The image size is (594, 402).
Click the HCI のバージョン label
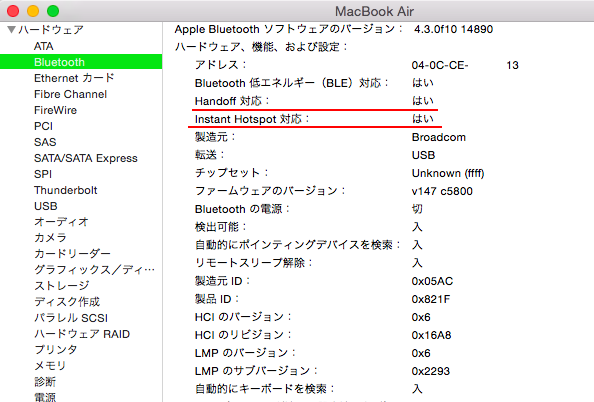pyautogui.click(x=243, y=317)
